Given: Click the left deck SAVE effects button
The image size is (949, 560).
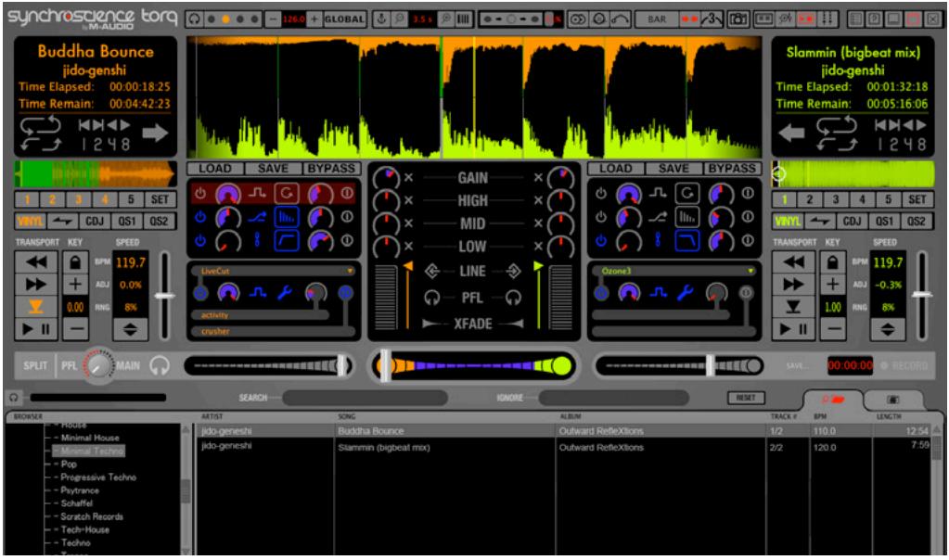Looking at the screenshot, I should point(273,168).
